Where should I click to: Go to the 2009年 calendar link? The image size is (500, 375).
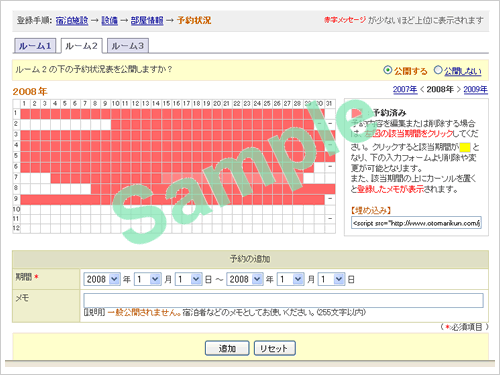coord(475,89)
